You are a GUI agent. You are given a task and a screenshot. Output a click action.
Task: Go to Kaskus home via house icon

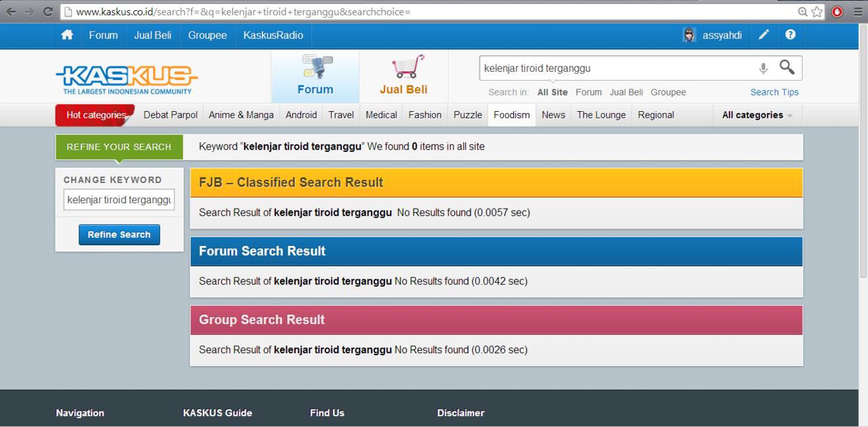pyautogui.click(x=67, y=35)
